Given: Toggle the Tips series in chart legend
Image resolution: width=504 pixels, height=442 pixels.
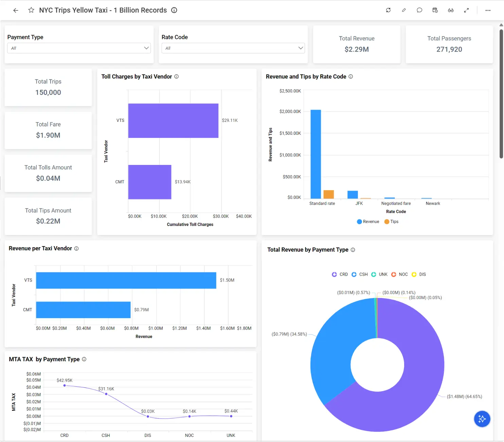Looking at the screenshot, I should [x=391, y=222].
